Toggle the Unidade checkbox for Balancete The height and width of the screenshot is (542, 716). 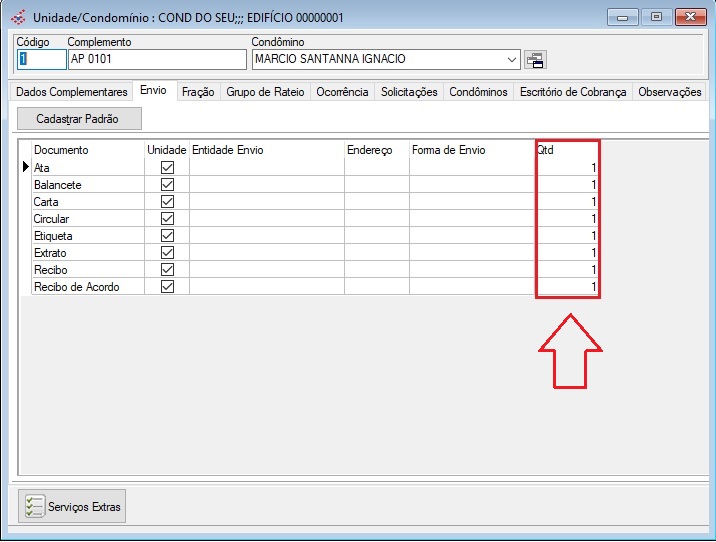167,185
